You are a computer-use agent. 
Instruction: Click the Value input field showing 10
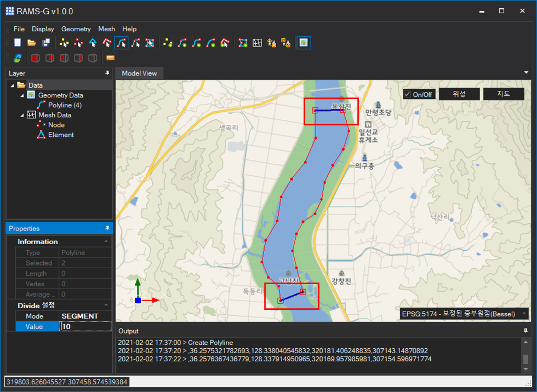point(85,326)
